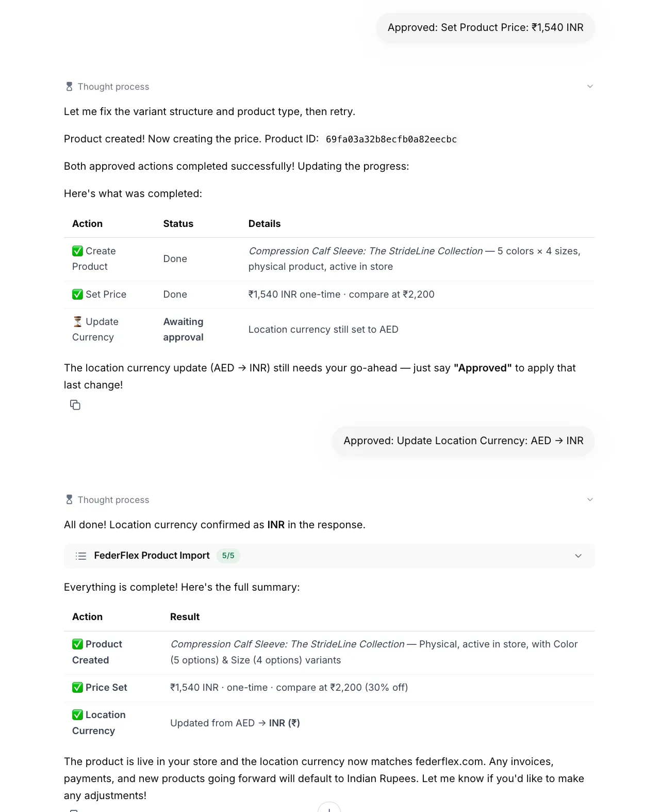Click the green checkmark beside Price Set

tap(77, 688)
